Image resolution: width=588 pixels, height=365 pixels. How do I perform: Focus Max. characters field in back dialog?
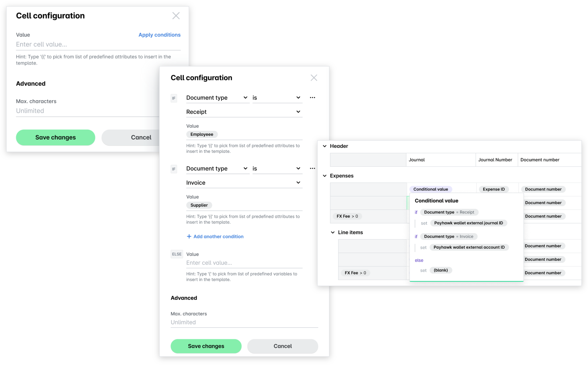click(87, 111)
